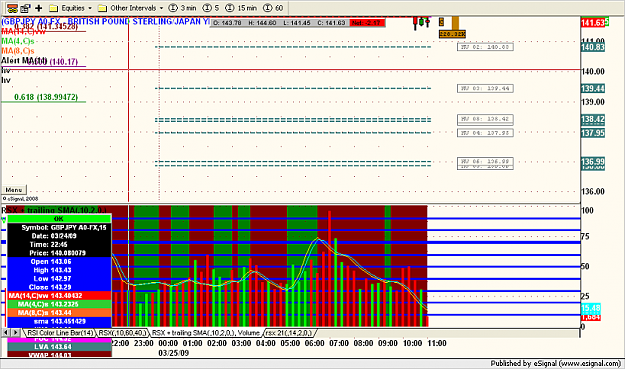Click the RSX + trailing SMA study title
Screen dimensions: 625x369
[x=54, y=210]
